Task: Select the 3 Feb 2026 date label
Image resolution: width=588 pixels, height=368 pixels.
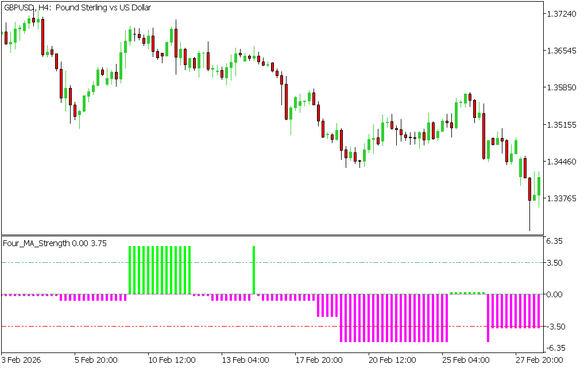Action: [22, 360]
